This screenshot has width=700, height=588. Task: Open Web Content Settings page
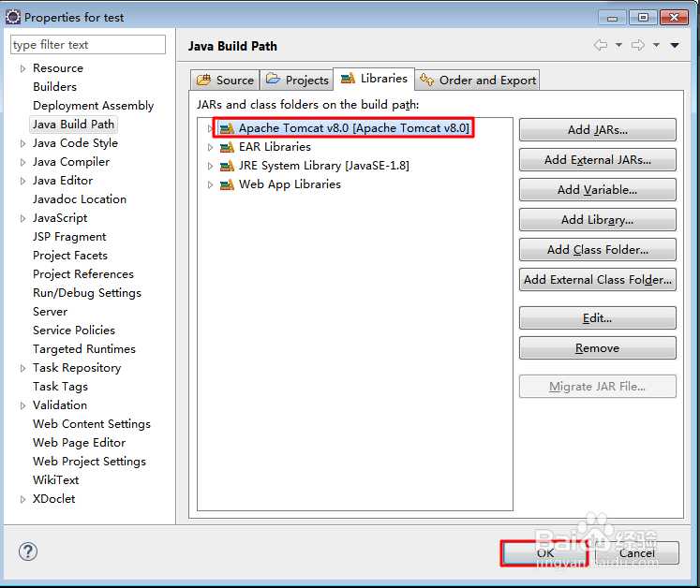point(92,424)
